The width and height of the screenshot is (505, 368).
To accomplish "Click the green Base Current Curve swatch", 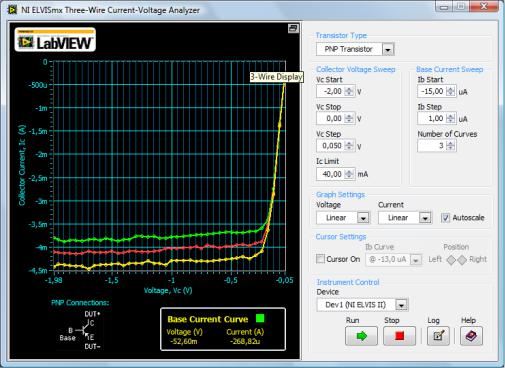I will (x=260, y=318).
